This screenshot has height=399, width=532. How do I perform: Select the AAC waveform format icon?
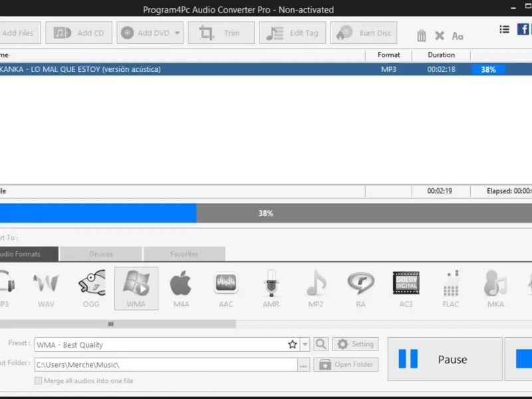tap(226, 289)
